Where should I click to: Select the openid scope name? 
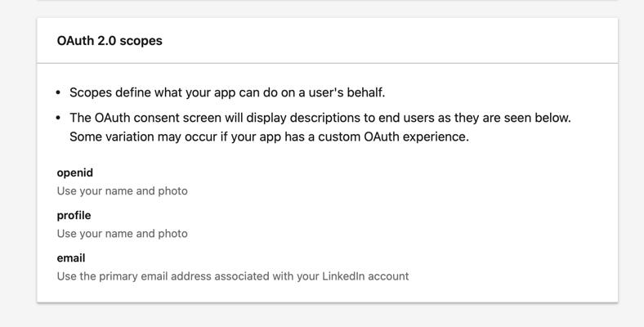pos(74,173)
